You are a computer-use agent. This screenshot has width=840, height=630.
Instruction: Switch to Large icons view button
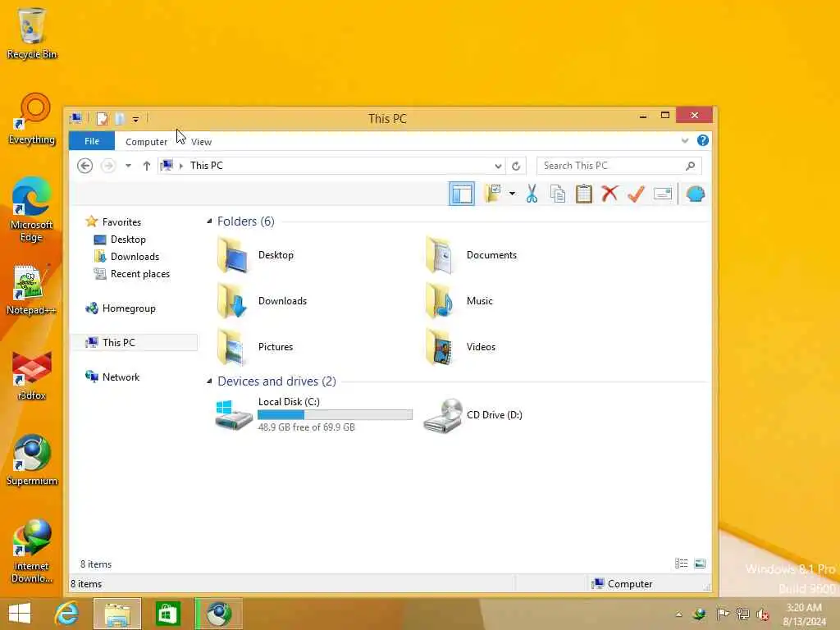click(x=700, y=564)
